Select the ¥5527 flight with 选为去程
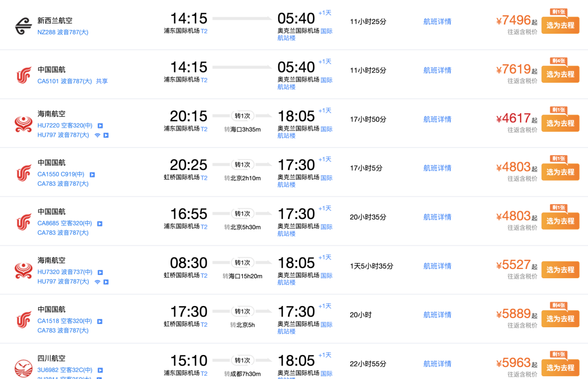Image resolution: width=588 pixels, height=379 pixels. click(x=560, y=270)
